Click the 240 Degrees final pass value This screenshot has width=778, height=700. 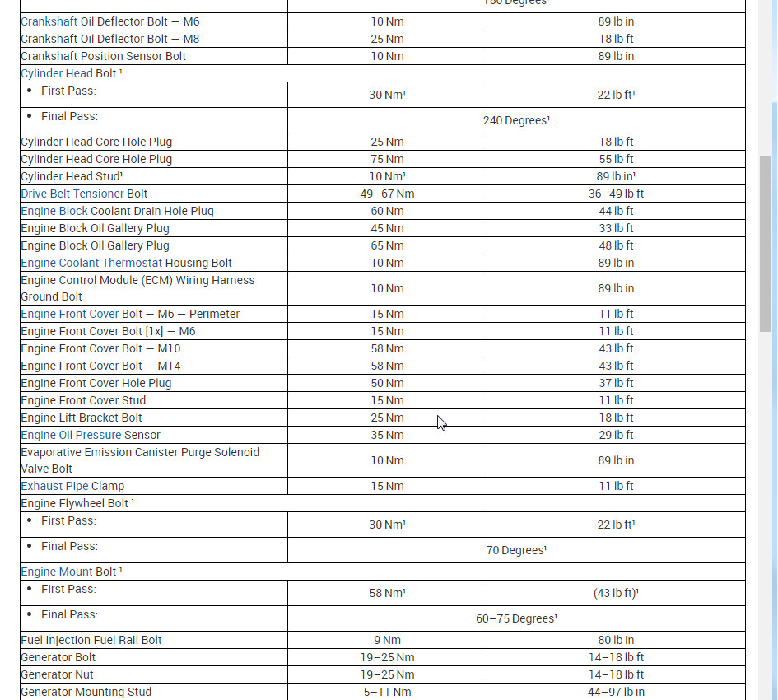[x=516, y=120]
